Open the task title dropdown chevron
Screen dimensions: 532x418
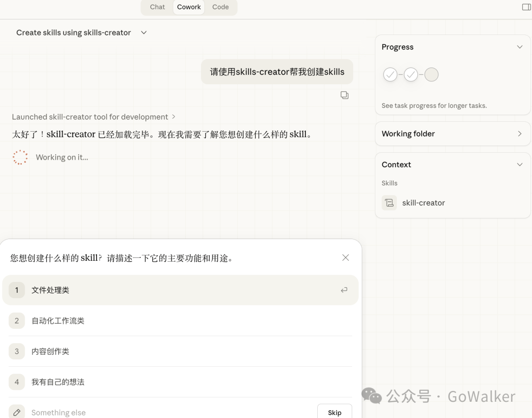tap(144, 33)
